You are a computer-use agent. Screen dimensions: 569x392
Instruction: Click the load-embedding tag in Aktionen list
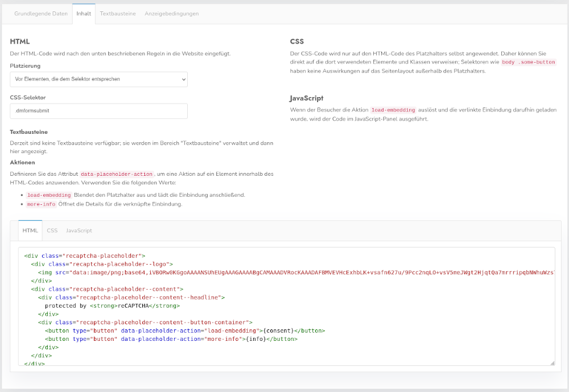click(x=49, y=195)
